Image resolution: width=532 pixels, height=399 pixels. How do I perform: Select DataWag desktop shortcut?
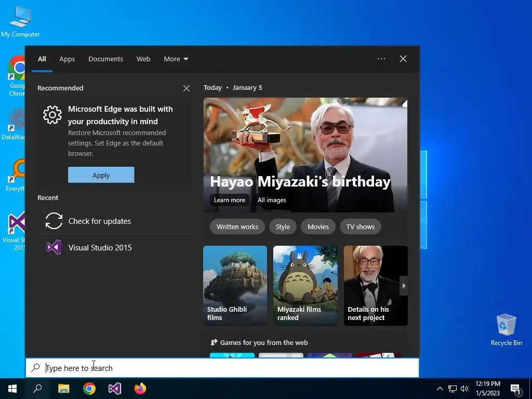coord(14,124)
